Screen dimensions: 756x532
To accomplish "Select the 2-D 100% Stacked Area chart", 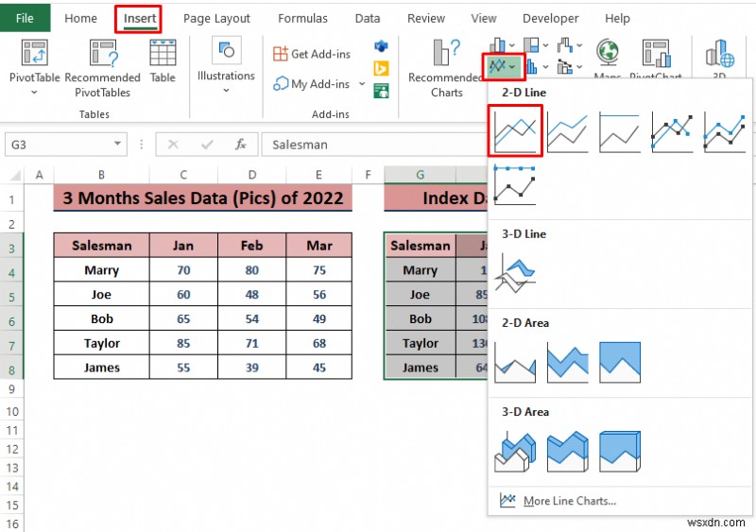I will coord(620,362).
